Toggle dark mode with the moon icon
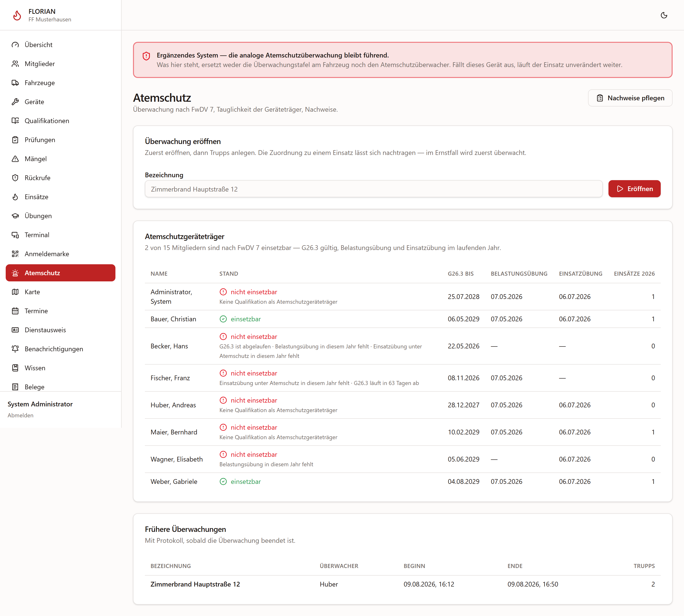 coord(664,15)
